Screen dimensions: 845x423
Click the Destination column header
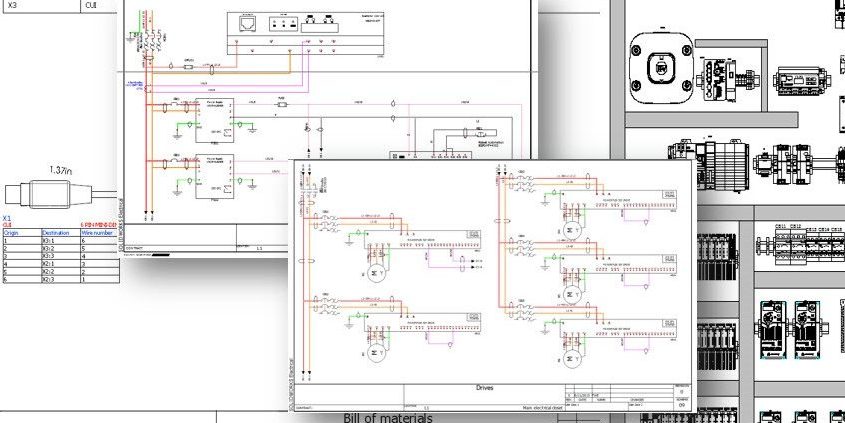[x=61, y=233]
